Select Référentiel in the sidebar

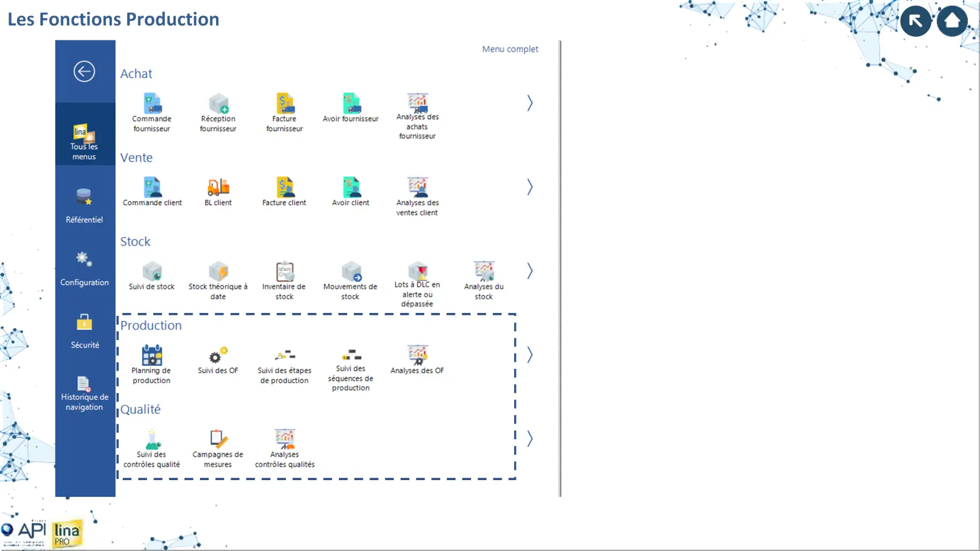pos(84,206)
